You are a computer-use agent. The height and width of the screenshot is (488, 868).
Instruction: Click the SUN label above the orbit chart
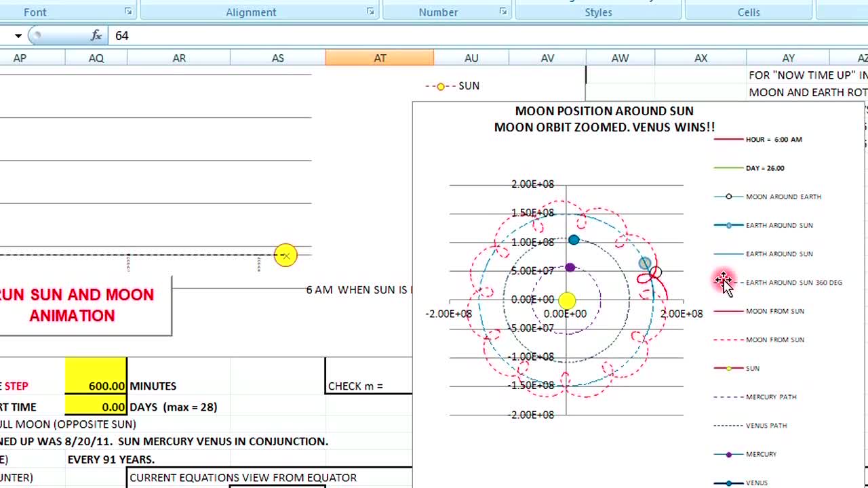pos(469,86)
